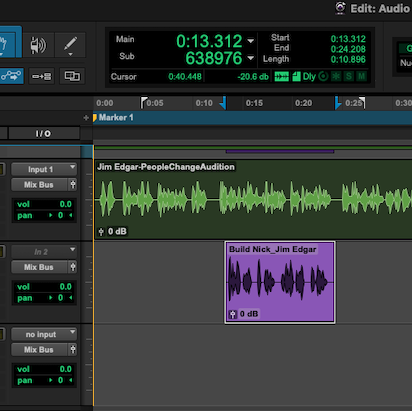Select the Start field 0:13.312
The width and height of the screenshot is (412, 411).
tap(348, 39)
